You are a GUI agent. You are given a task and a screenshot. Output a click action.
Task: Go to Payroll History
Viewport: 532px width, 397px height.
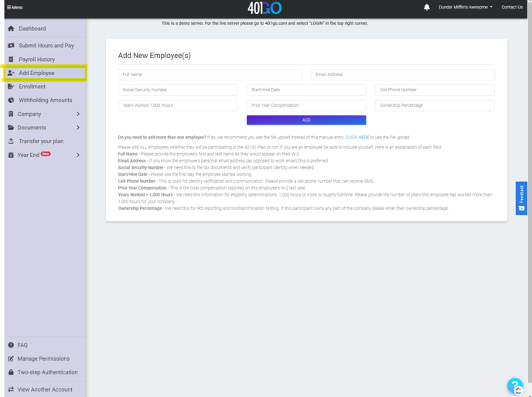tap(36, 60)
